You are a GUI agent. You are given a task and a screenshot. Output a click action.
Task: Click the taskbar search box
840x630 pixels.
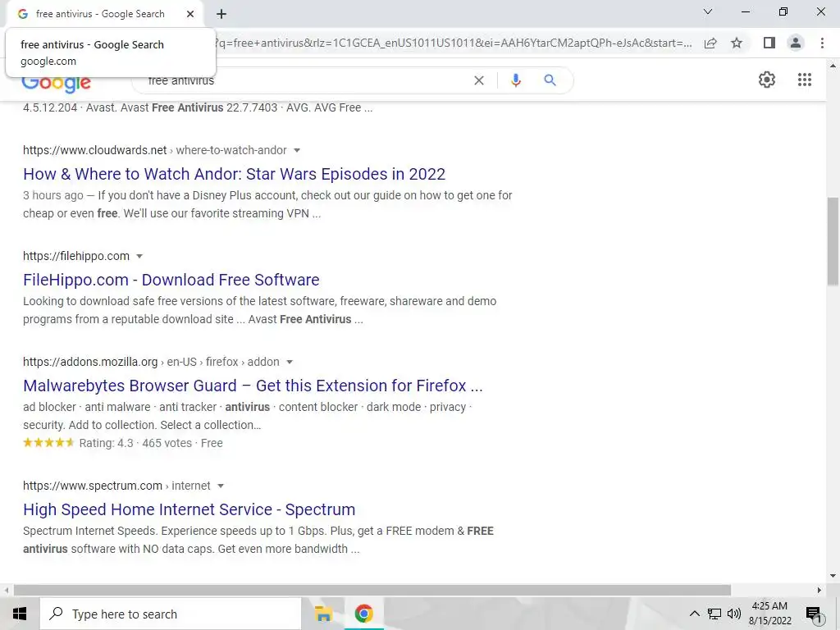click(x=171, y=614)
